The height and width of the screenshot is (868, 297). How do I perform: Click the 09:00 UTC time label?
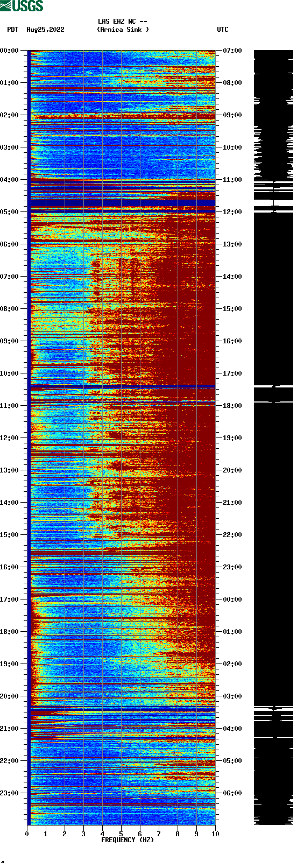[x=232, y=115]
